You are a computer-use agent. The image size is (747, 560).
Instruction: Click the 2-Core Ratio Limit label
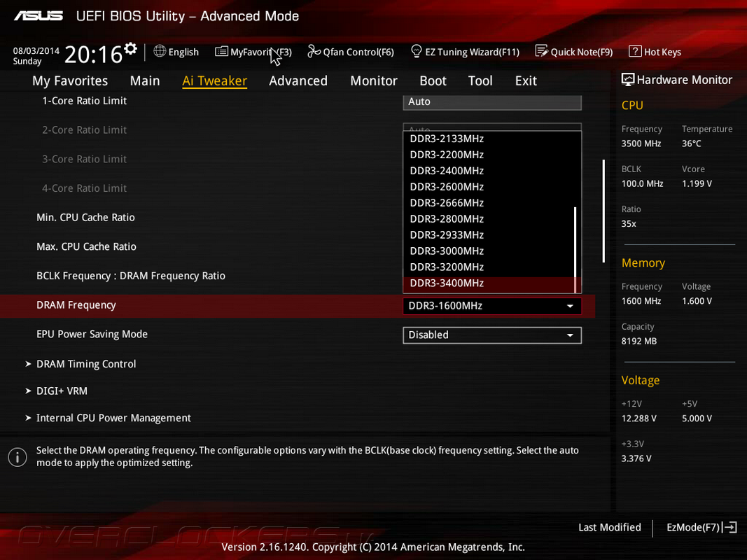pos(84,130)
